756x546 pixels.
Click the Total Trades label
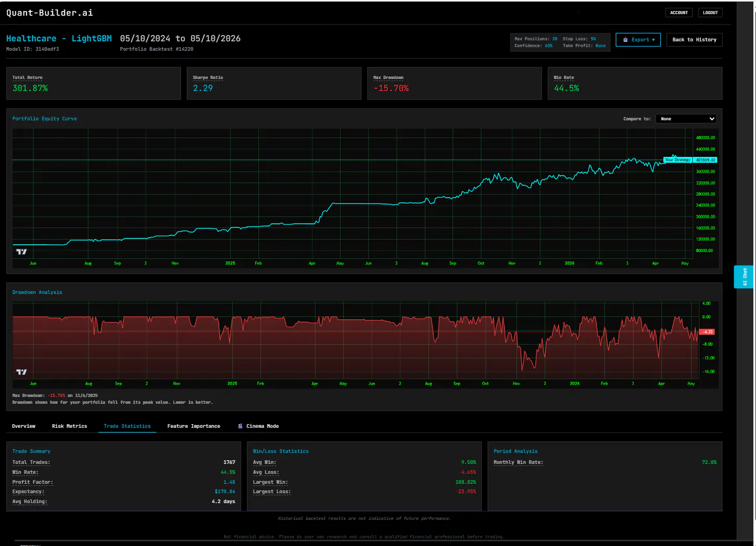[31, 462]
